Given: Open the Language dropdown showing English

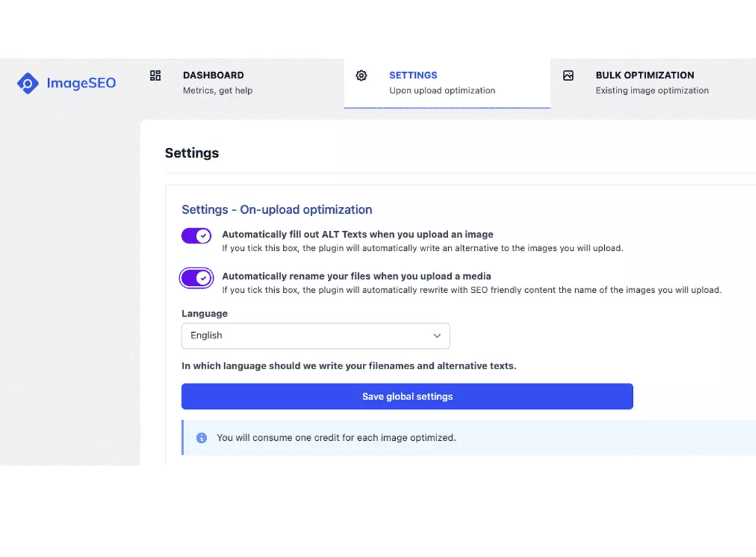Looking at the screenshot, I should (316, 336).
